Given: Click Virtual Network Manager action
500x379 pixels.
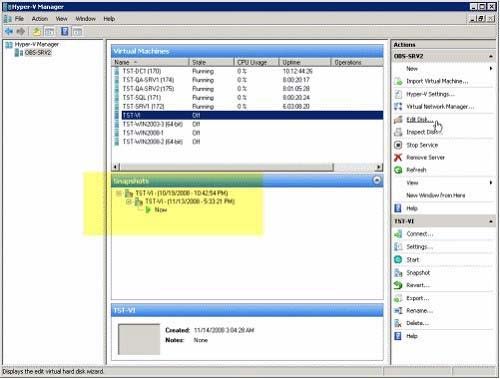Looking at the screenshot, I should pyautogui.click(x=440, y=107).
